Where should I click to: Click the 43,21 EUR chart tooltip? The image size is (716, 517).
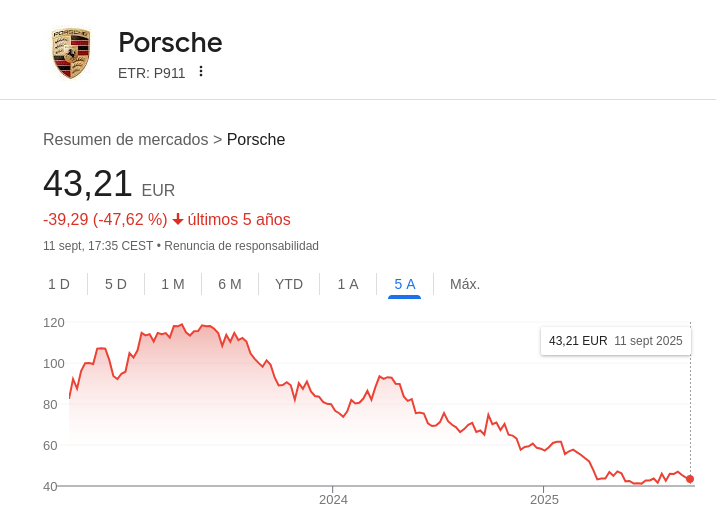615,341
